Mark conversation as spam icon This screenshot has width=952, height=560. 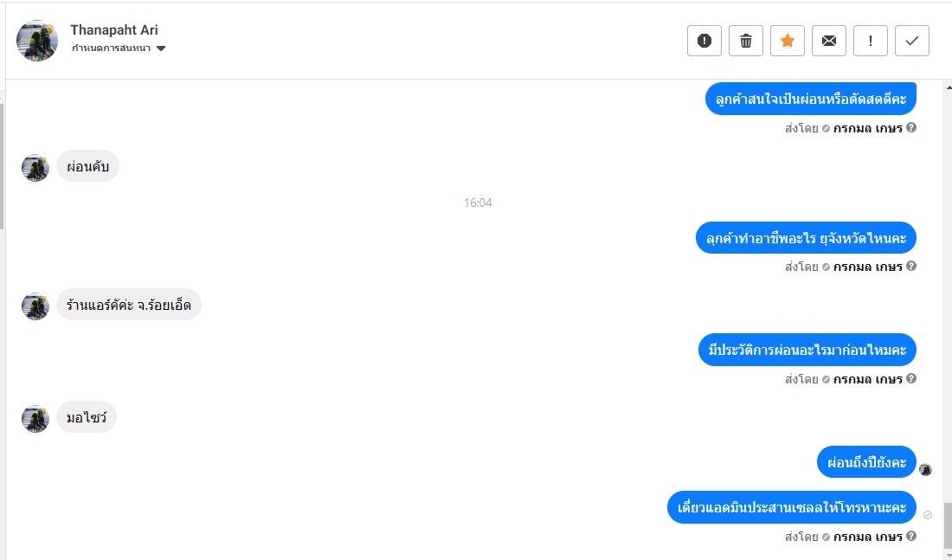704,41
